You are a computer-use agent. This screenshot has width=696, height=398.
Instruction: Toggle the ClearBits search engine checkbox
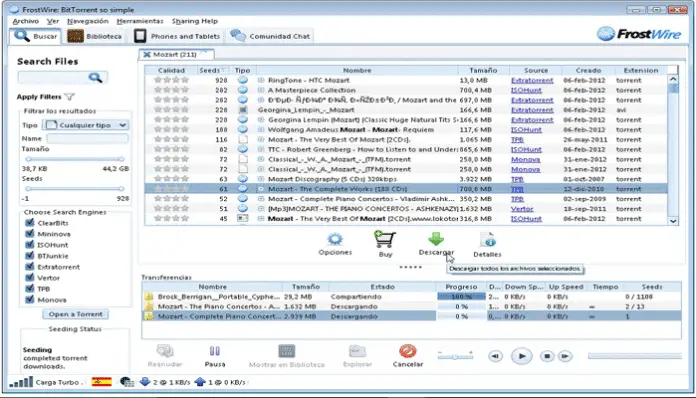click(30, 223)
